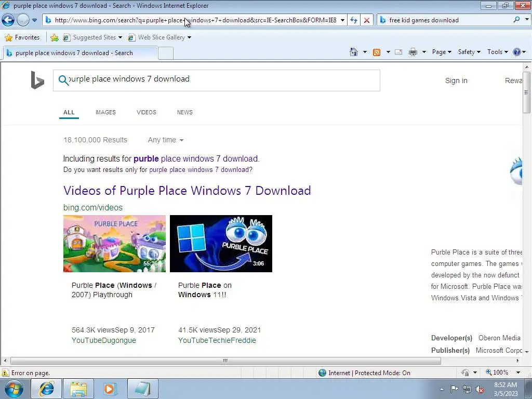Image resolution: width=532 pixels, height=399 pixels.
Task: Click the Action Center flag tray icon
Action: tap(454, 389)
